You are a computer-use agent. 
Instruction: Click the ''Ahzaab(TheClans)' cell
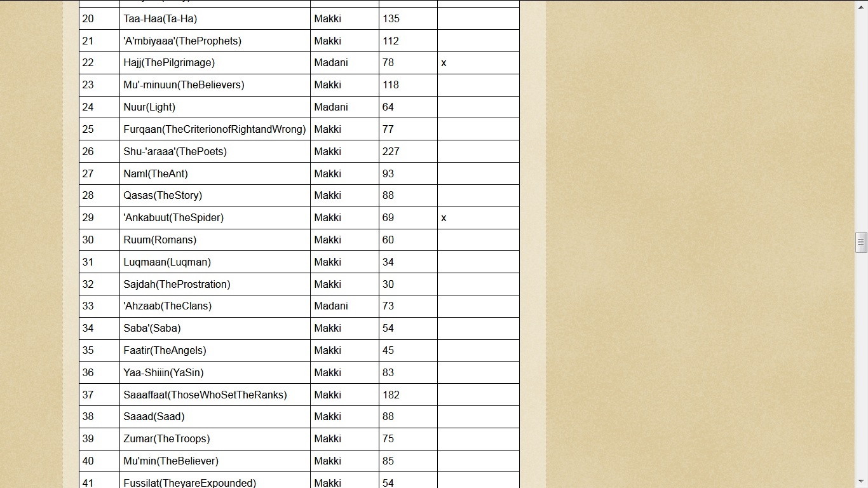[x=215, y=306]
